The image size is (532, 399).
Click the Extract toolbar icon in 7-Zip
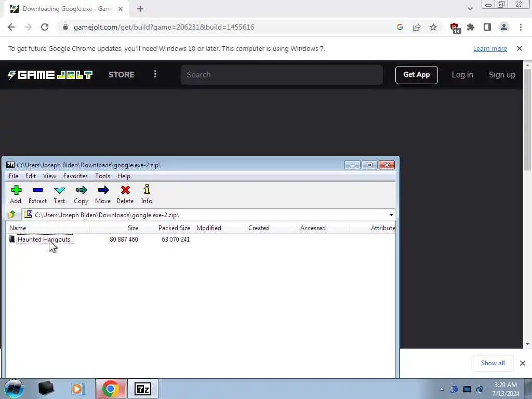(x=37, y=190)
